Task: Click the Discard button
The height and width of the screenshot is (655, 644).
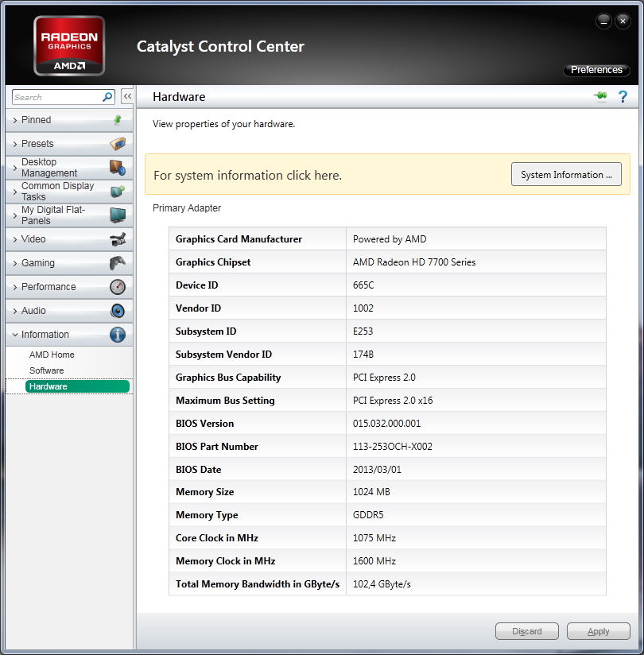Action: pyautogui.click(x=526, y=631)
